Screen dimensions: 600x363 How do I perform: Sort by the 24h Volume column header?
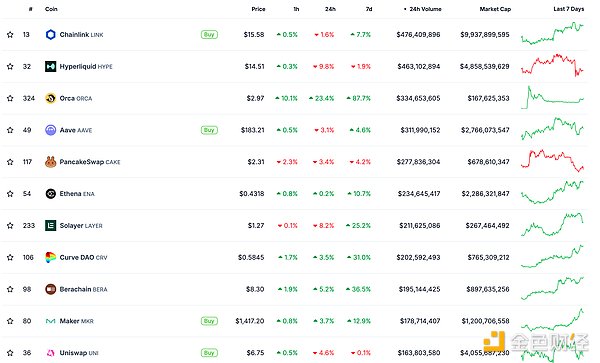pos(423,9)
